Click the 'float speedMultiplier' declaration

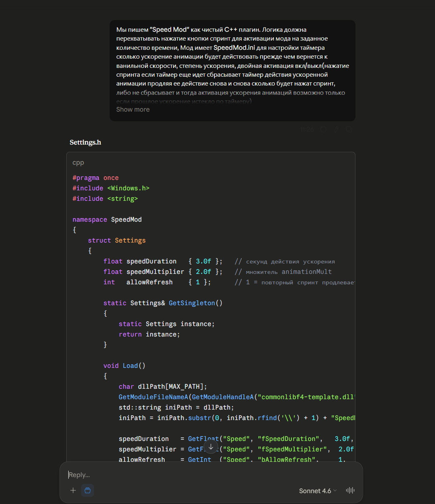tap(163, 272)
